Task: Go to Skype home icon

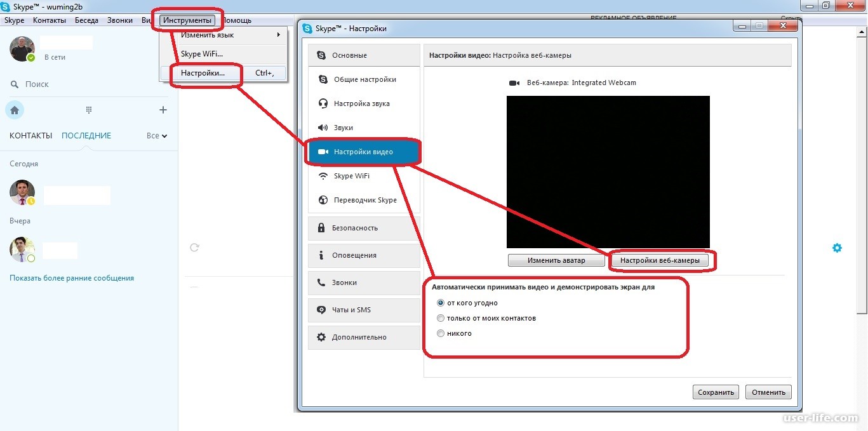Action: (15, 110)
